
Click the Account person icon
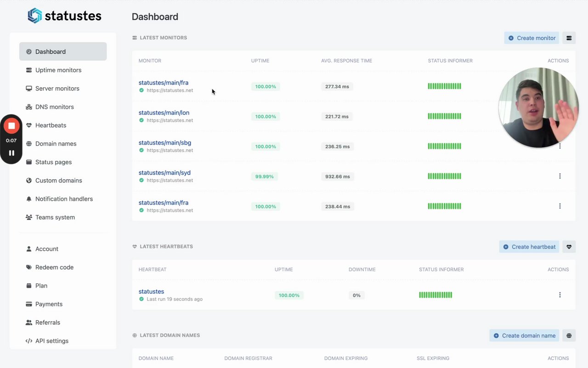[x=29, y=249]
